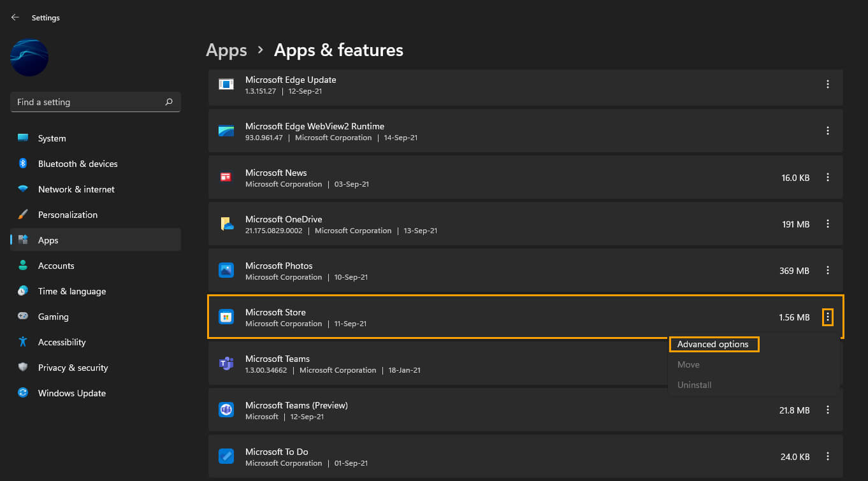
Task: Click the 191 MB size value
Action: [796, 224]
